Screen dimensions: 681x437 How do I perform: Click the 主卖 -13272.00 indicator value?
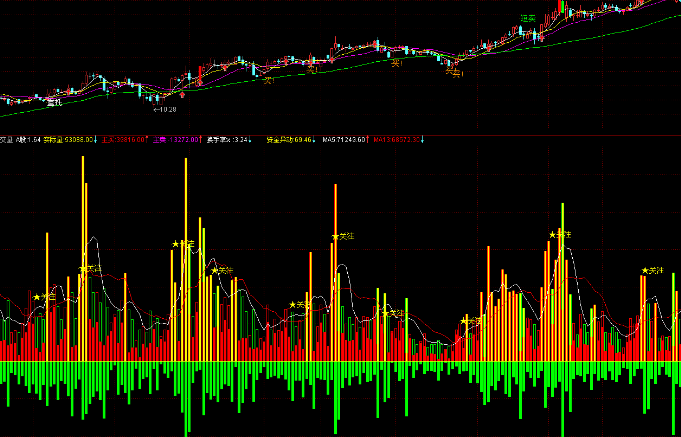[x=177, y=140]
